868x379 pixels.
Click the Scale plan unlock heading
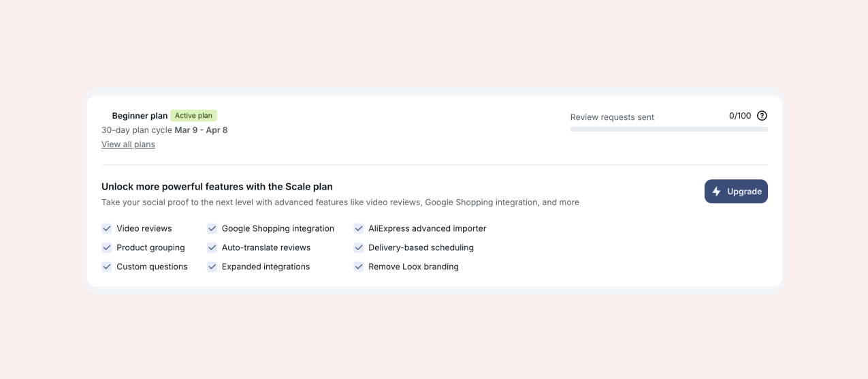click(x=217, y=187)
